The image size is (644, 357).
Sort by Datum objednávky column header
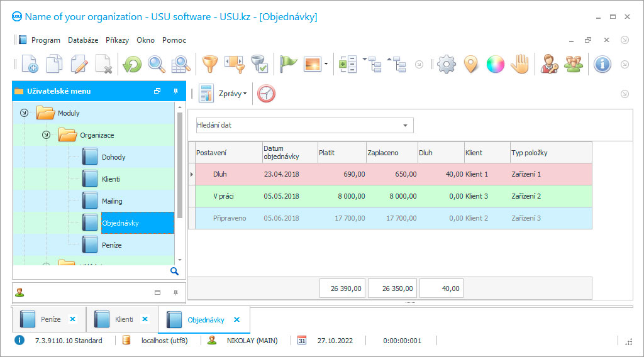point(290,153)
